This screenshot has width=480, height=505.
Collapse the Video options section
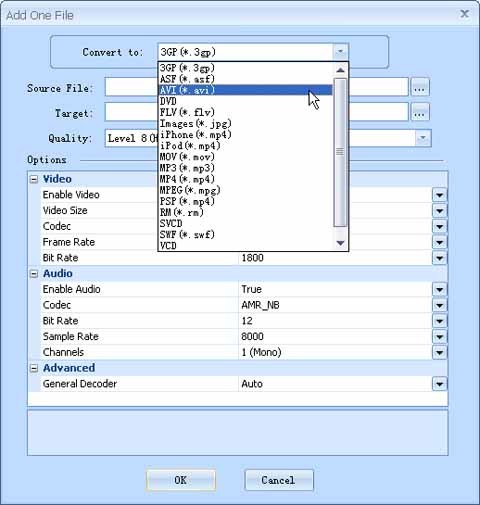click(x=34, y=180)
